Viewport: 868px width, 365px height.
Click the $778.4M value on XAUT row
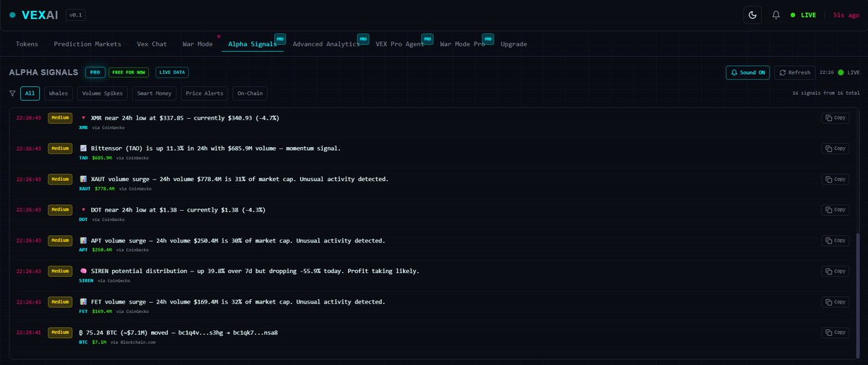[x=104, y=188]
